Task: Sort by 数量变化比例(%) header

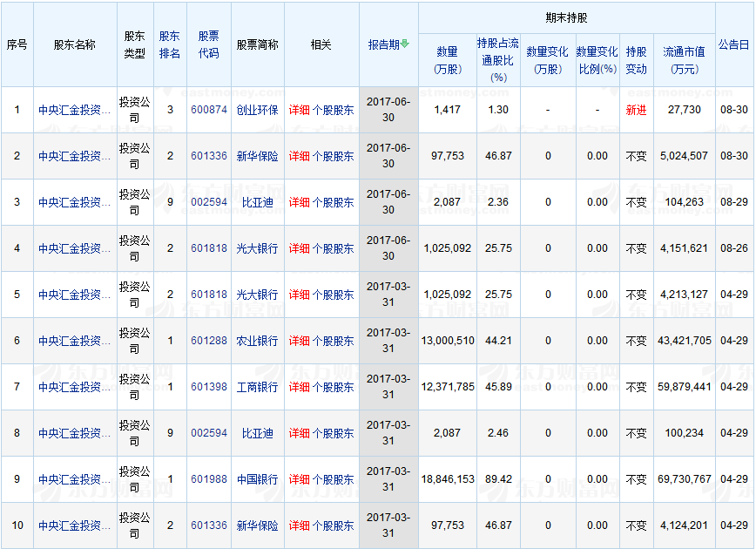Action: pos(597,60)
